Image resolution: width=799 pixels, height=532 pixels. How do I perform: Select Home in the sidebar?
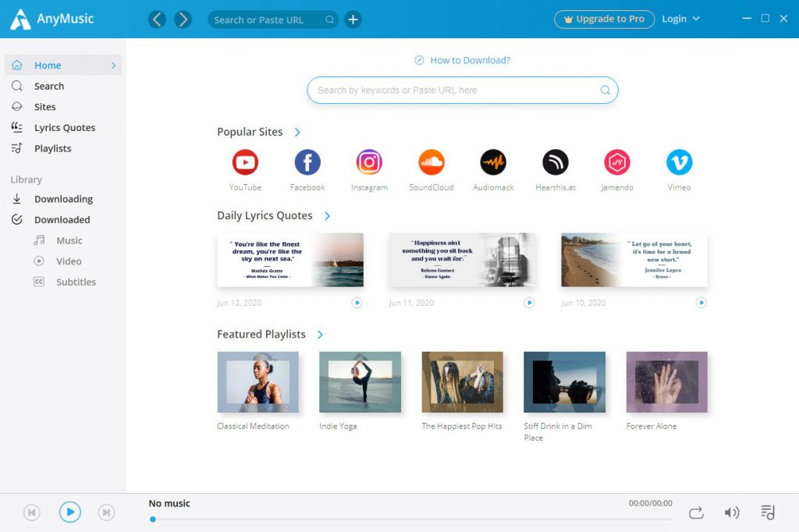(63, 66)
